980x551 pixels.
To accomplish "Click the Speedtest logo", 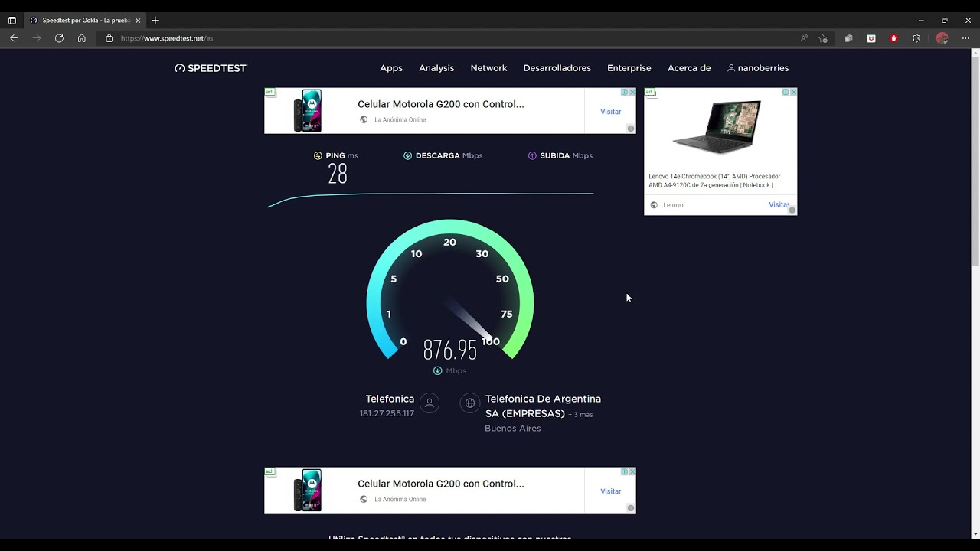I will (x=211, y=68).
